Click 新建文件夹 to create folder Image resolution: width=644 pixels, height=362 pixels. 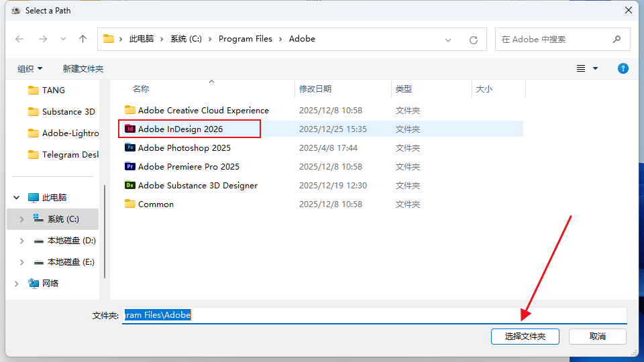(83, 68)
